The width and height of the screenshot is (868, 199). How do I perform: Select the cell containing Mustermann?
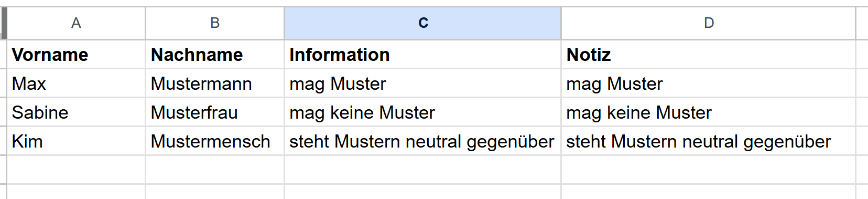(x=215, y=83)
